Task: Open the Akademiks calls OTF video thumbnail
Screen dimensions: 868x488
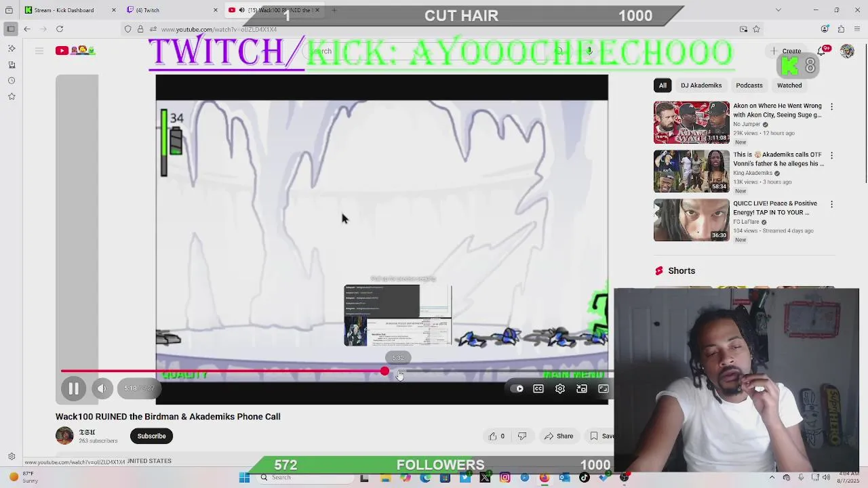Action: pos(691,171)
